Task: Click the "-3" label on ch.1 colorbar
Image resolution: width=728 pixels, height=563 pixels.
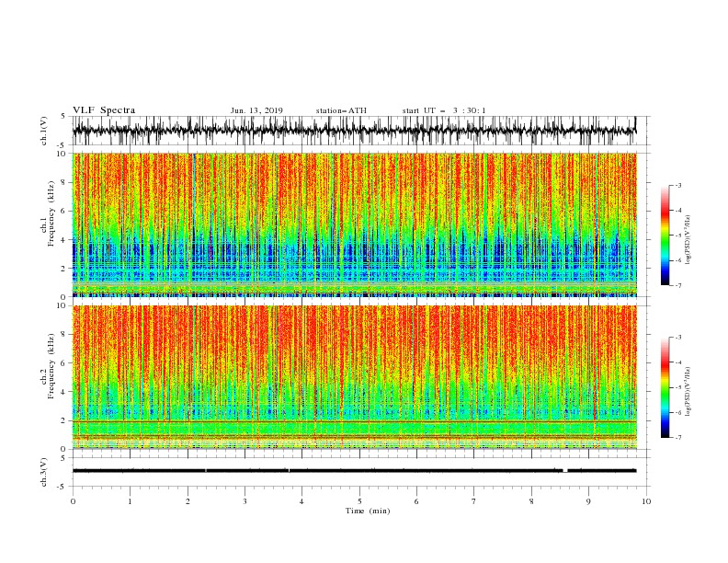Action: pos(678,185)
